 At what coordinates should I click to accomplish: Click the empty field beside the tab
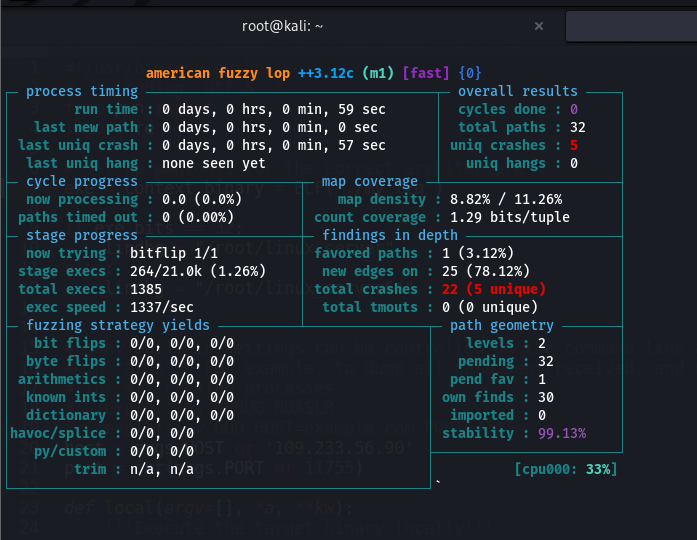tap(631, 26)
